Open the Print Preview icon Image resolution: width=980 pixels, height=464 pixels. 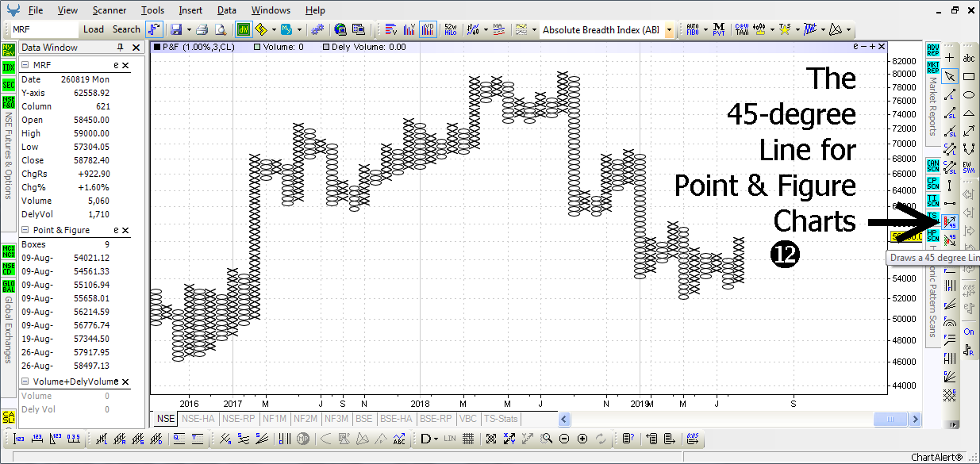[220, 29]
